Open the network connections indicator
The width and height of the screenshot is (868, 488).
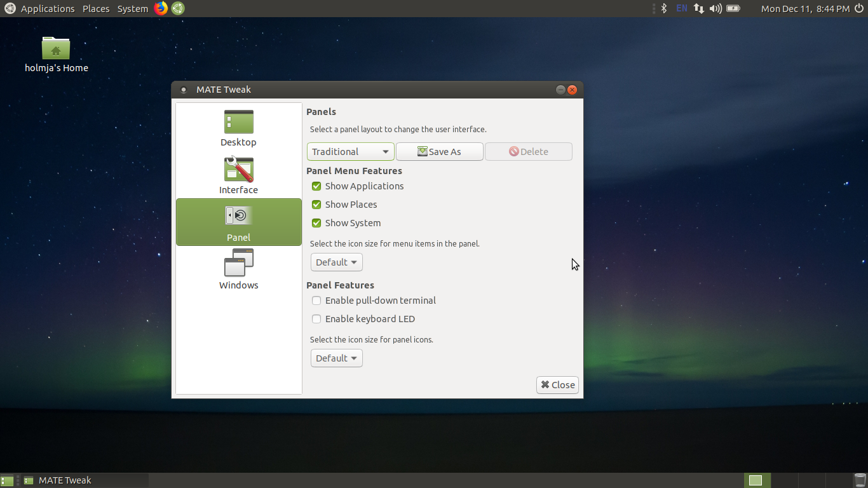(x=698, y=8)
